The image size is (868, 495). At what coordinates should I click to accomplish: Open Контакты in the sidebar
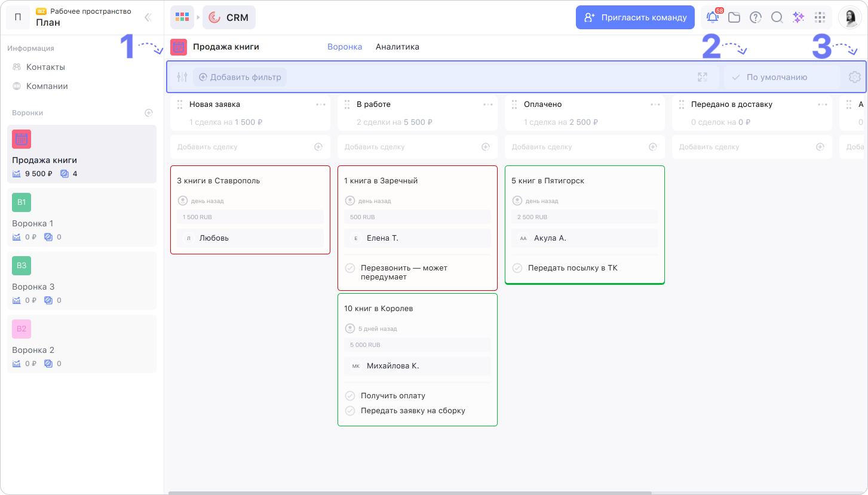(45, 67)
